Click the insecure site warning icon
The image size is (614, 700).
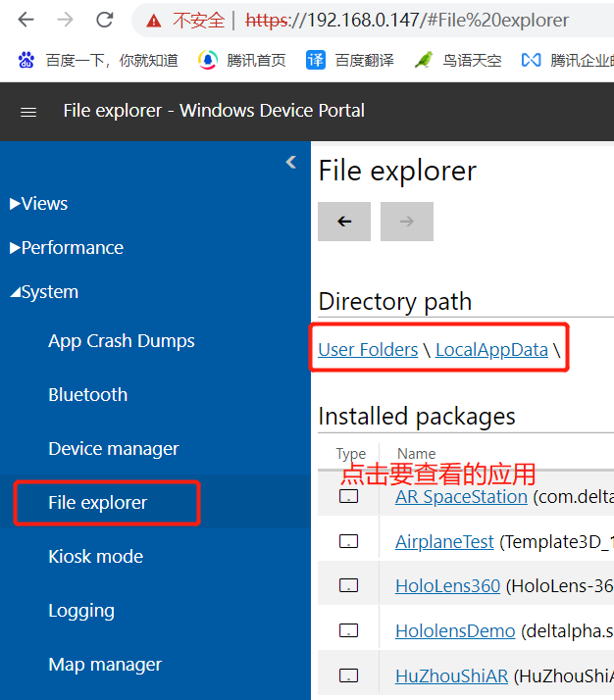click(153, 20)
